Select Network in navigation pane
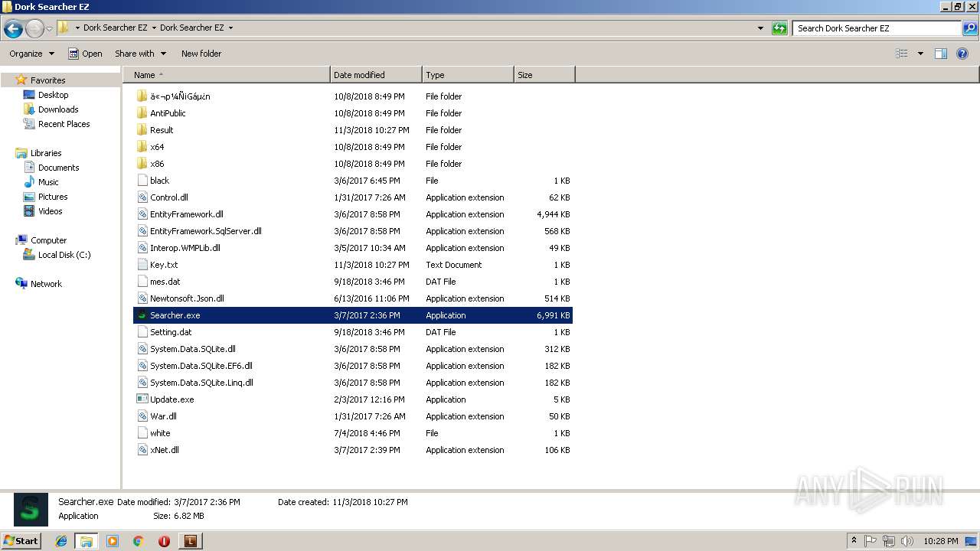980x551 pixels. (46, 284)
